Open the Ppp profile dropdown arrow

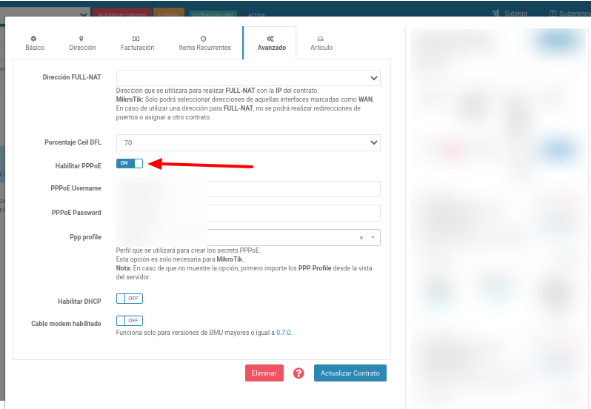[x=373, y=237]
